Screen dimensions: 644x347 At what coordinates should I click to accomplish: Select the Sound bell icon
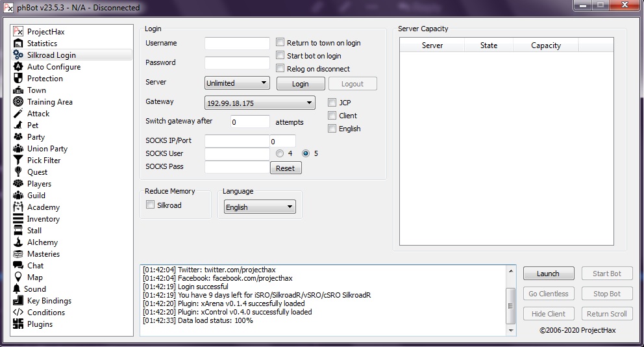click(x=18, y=289)
